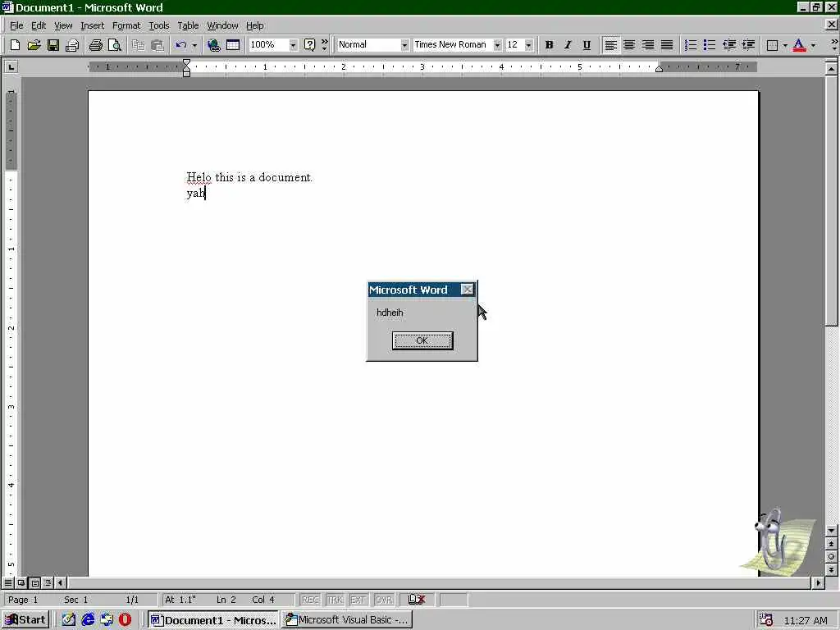Click the Office Assistant help icon
840x630 pixels.
(309, 45)
